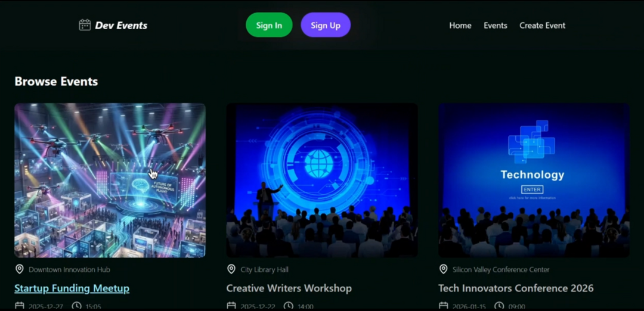This screenshot has width=644, height=311.
Task: Click location pin beside Silicon Valley Conference Center
Action: click(x=443, y=269)
